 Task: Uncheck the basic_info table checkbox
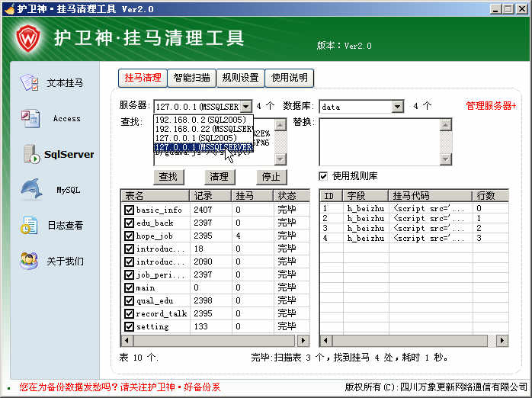coord(129,210)
